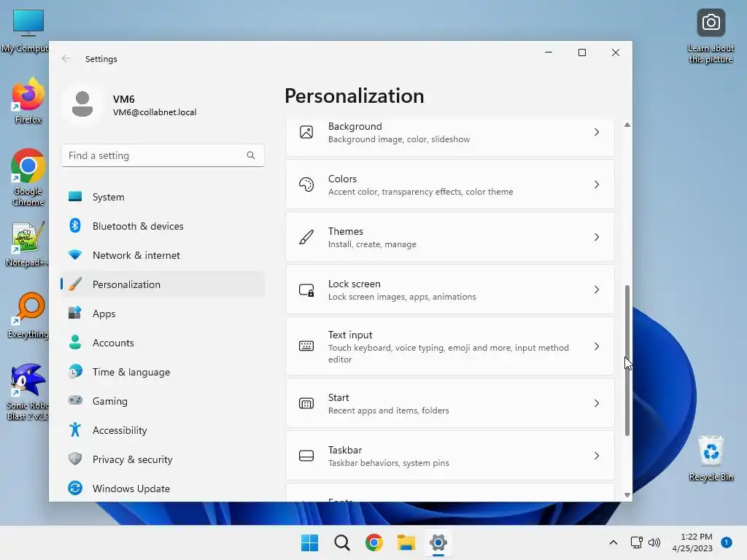Show hidden icons tray arrow

pos(613,542)
